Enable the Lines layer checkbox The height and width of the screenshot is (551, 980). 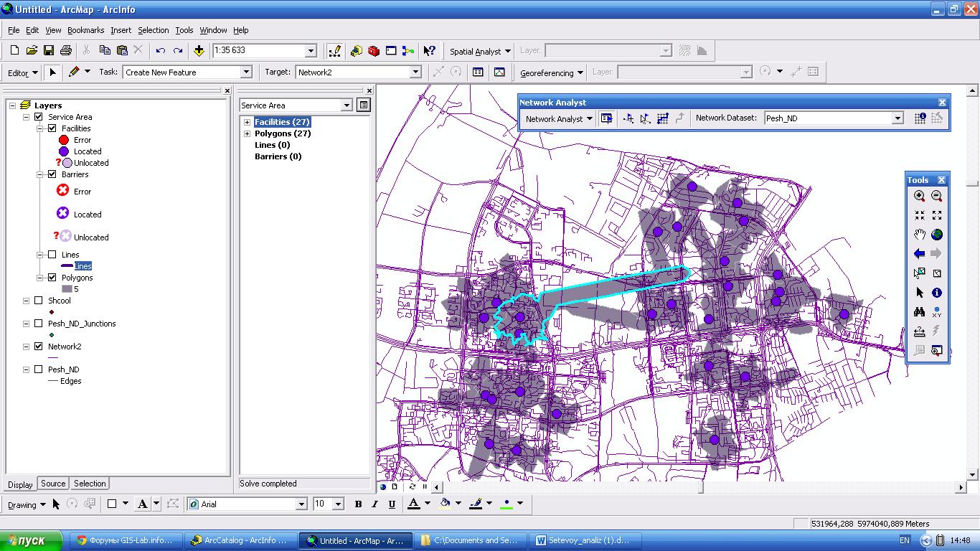point(52,255)
